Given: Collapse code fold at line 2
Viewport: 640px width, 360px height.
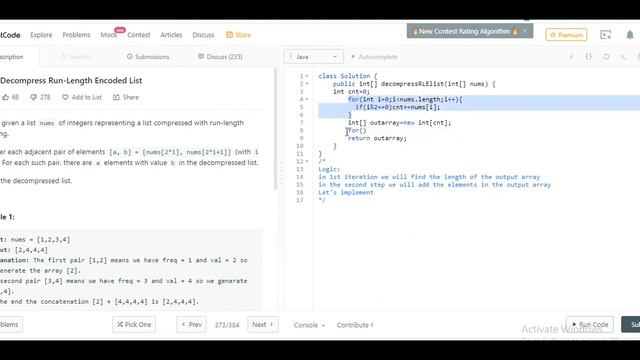Looking at the screenshot, I should 307,84.
